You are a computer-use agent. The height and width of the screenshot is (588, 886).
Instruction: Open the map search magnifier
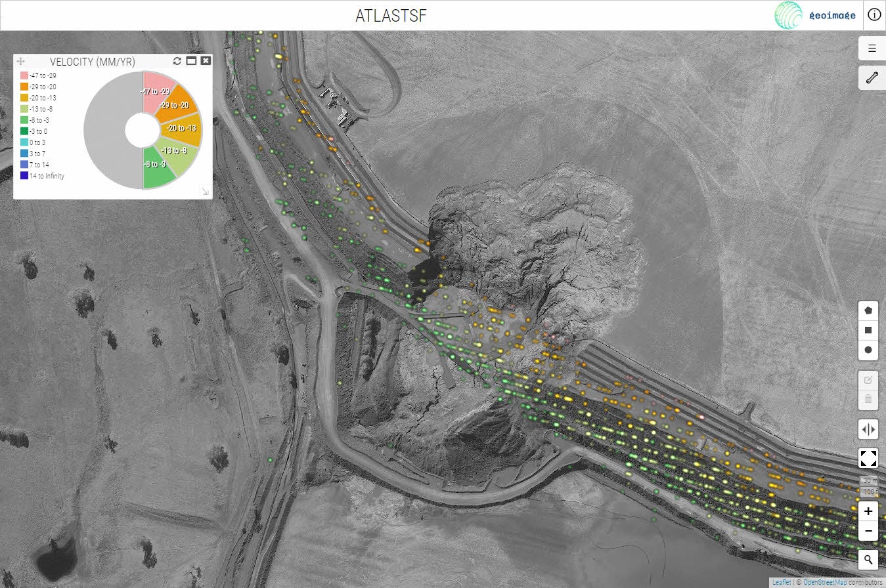[x=868, y=560]
